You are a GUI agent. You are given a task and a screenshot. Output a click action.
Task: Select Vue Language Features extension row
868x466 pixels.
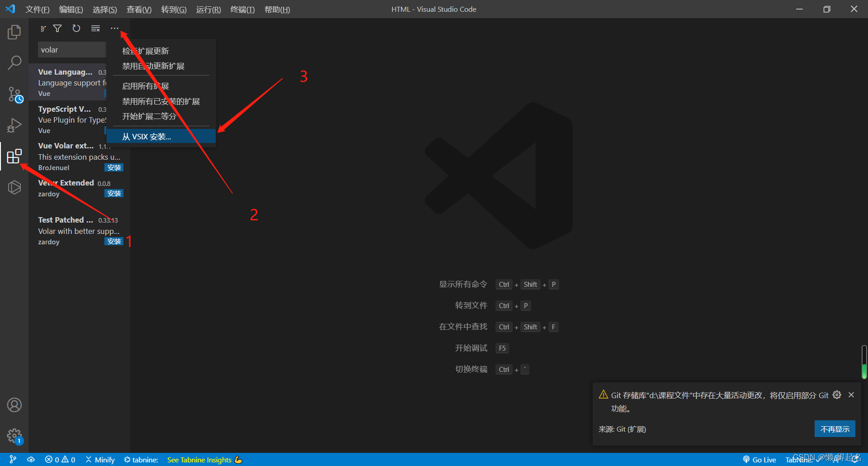tap(68, 82)
